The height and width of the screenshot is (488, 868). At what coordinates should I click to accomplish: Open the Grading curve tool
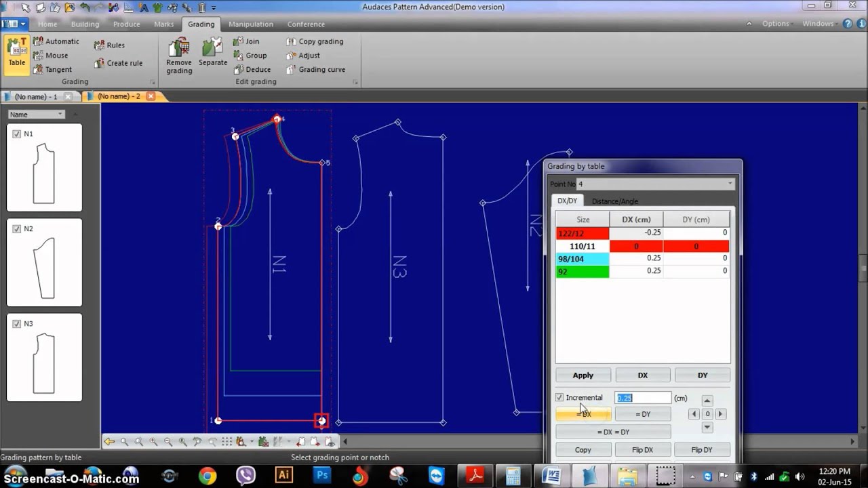(315, 69)
